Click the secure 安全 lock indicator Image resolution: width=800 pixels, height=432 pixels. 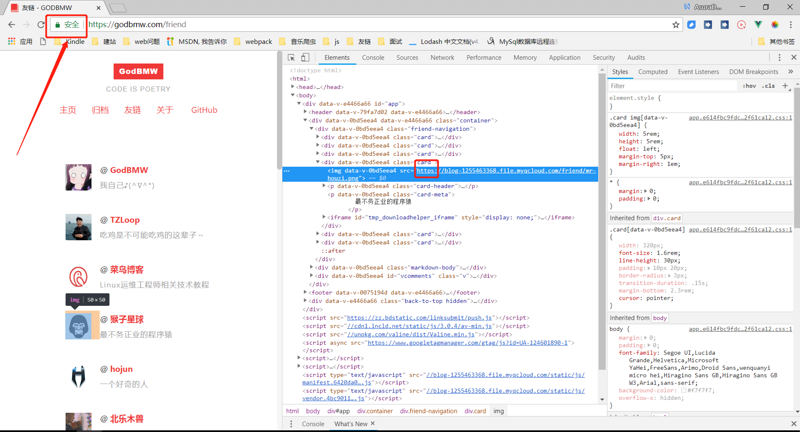(67, 24)
